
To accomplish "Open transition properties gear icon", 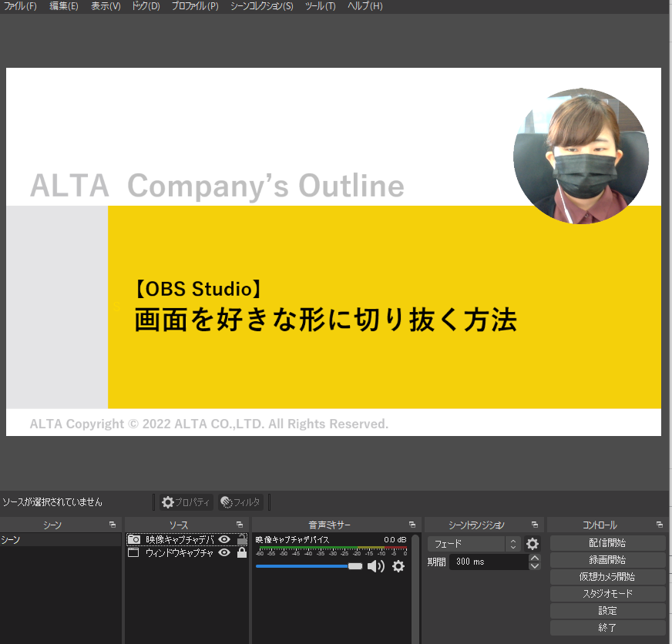I will 532,544.
